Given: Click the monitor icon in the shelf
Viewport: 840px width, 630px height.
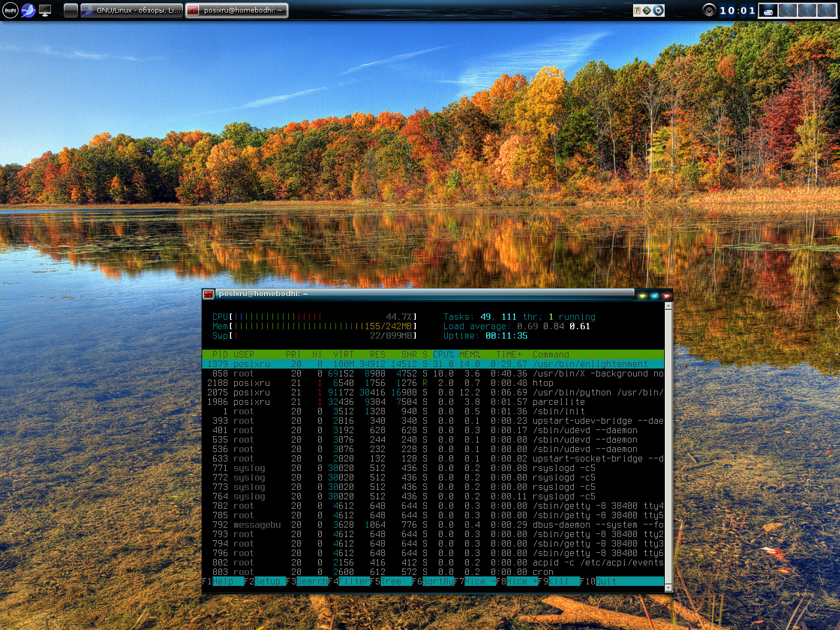Looking at the screenshot, I should [x=45, y=10].
